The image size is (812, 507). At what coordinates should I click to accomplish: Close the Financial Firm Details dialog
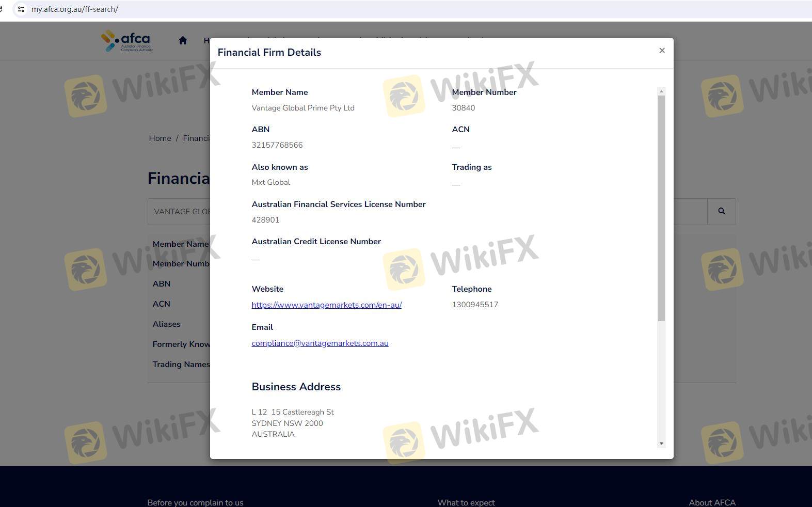click(x=662, y=51)
